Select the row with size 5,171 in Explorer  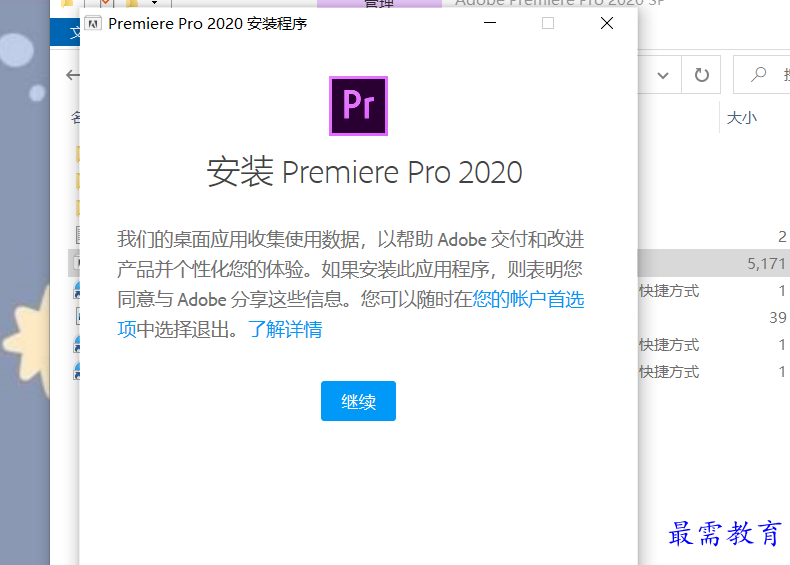click(713, 263)
